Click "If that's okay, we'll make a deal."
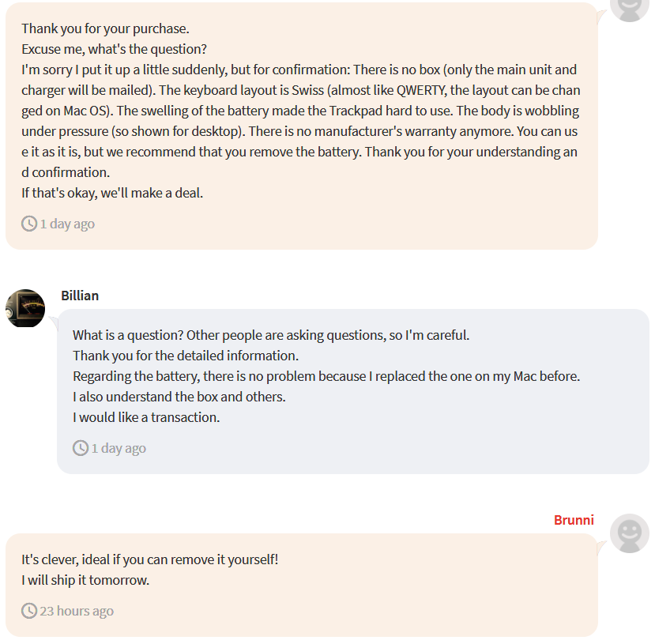Viewport: 655px width, 644px height. click(x=112, y=193)
